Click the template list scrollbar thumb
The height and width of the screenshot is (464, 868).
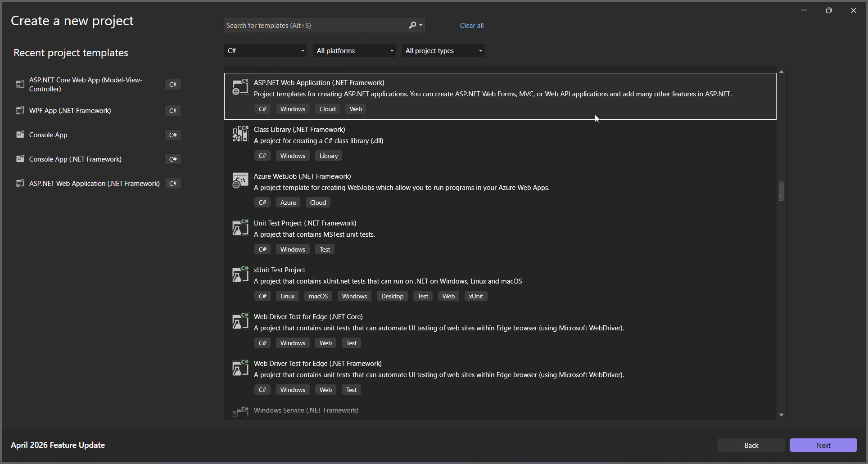(781, 191)
